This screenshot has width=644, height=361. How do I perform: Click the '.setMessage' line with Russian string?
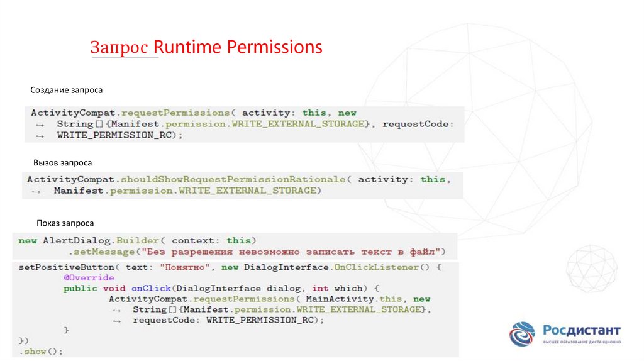257,252
